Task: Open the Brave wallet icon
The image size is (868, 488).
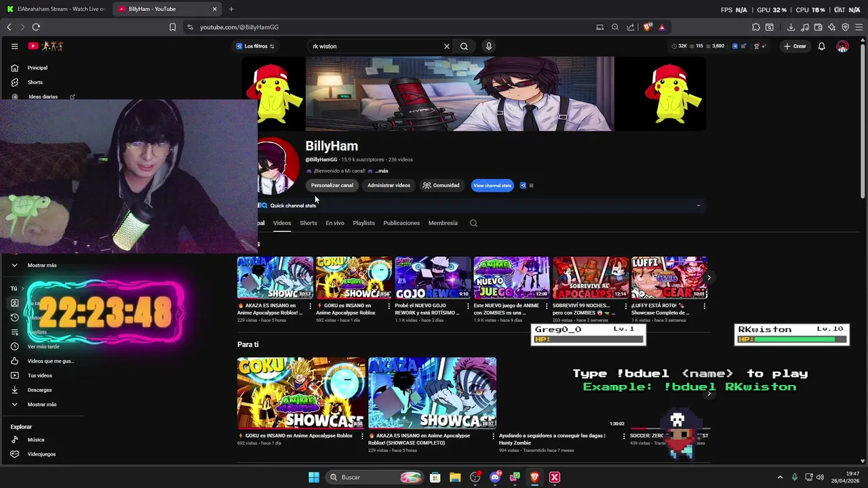Action: point(818,27)
